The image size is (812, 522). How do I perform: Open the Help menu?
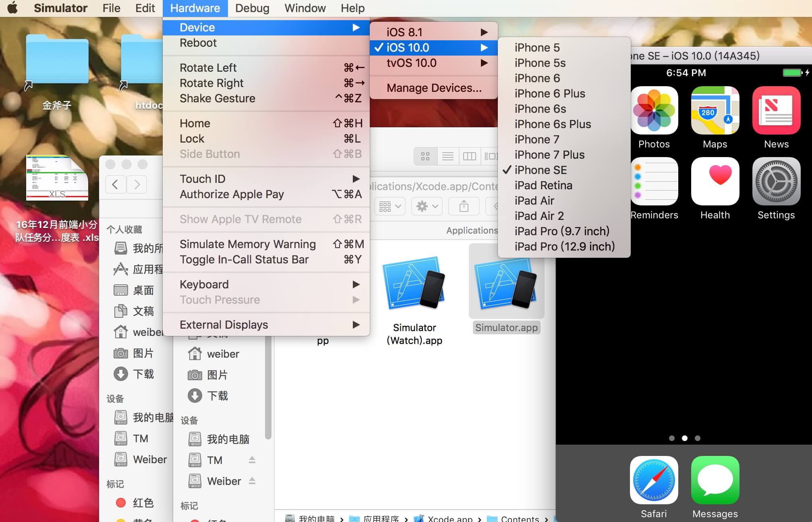352,8
